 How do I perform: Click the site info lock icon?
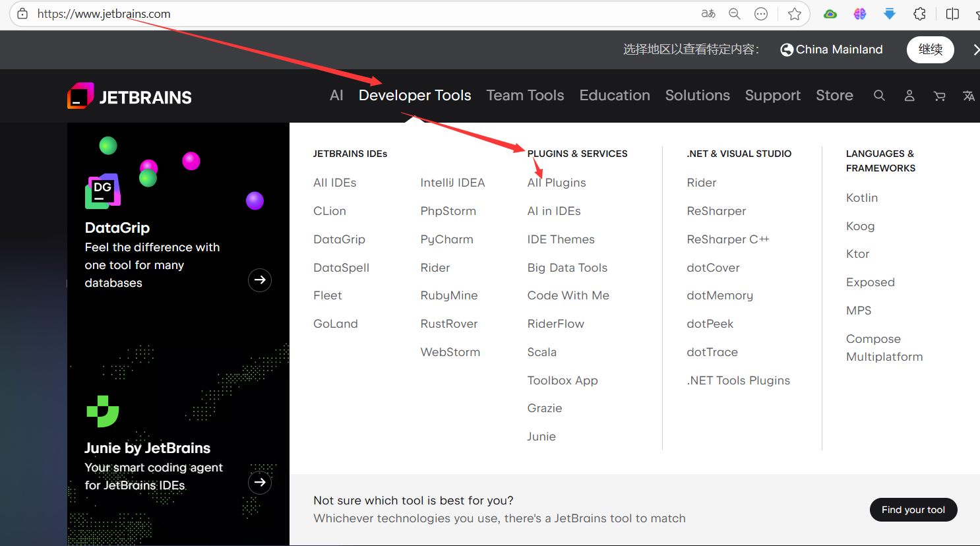pos(22,14)
